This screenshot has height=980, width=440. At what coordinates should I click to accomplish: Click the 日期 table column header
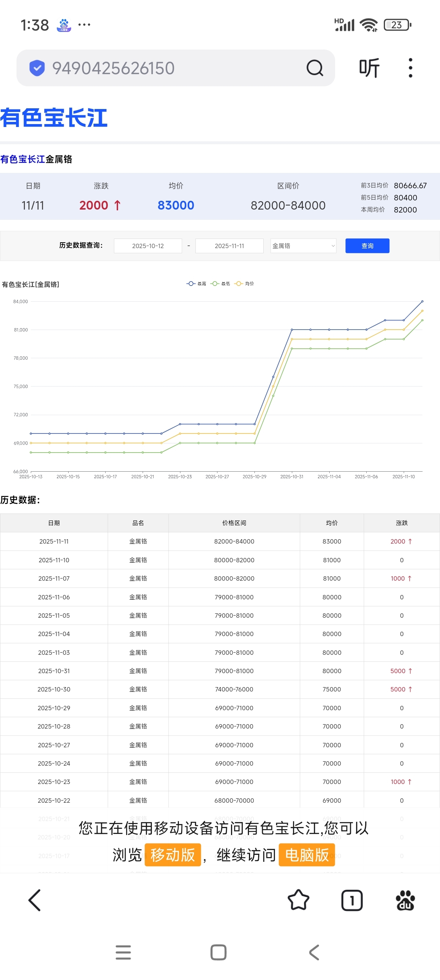click(54, 523)
